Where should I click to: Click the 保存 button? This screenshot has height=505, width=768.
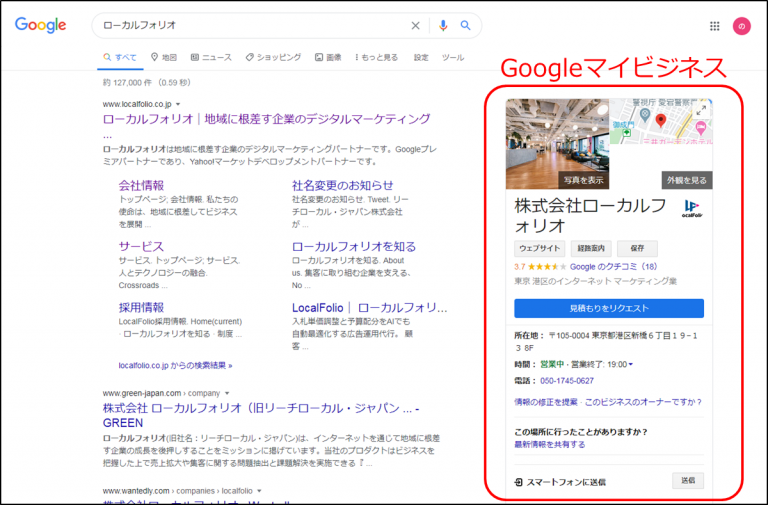click(x=637, y=248)
